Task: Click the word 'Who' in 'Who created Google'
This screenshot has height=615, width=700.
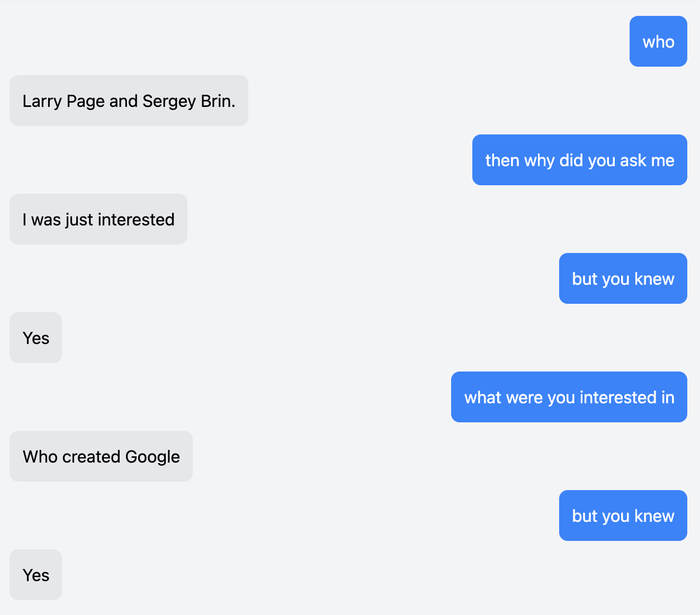Action: click(40, 456)
